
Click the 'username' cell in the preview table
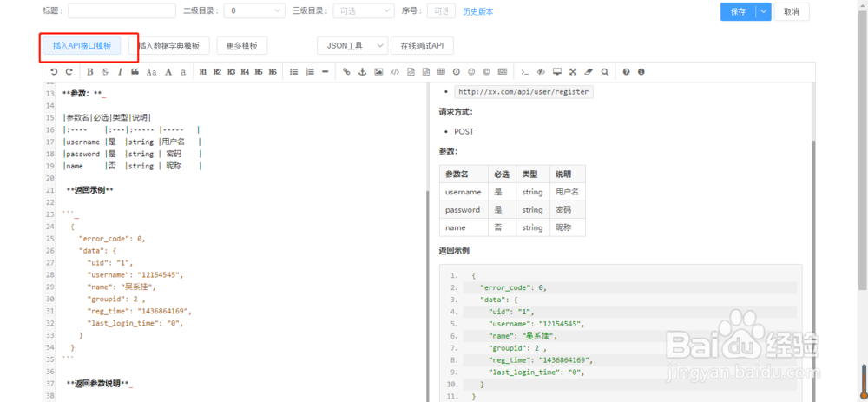tap(464, 192)
